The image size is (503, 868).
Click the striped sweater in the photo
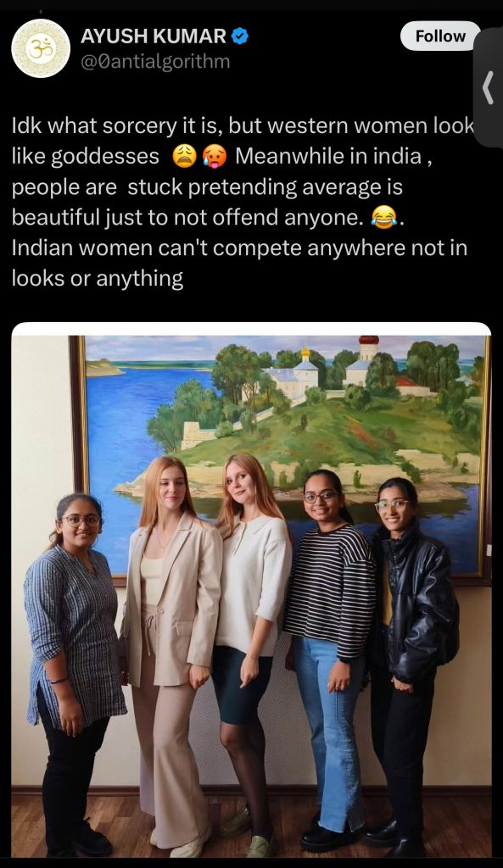pyautogui.click(x=331, y=589)
